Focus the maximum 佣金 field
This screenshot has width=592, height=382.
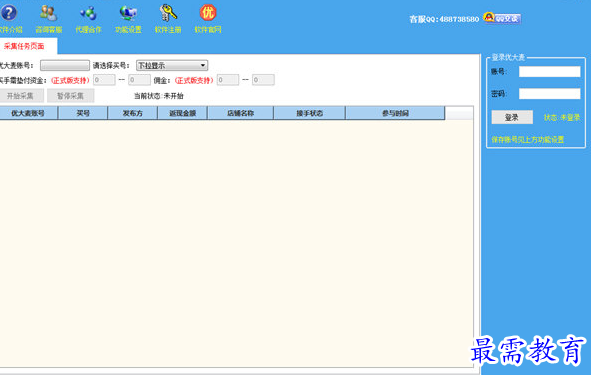(x=263, y=80)
